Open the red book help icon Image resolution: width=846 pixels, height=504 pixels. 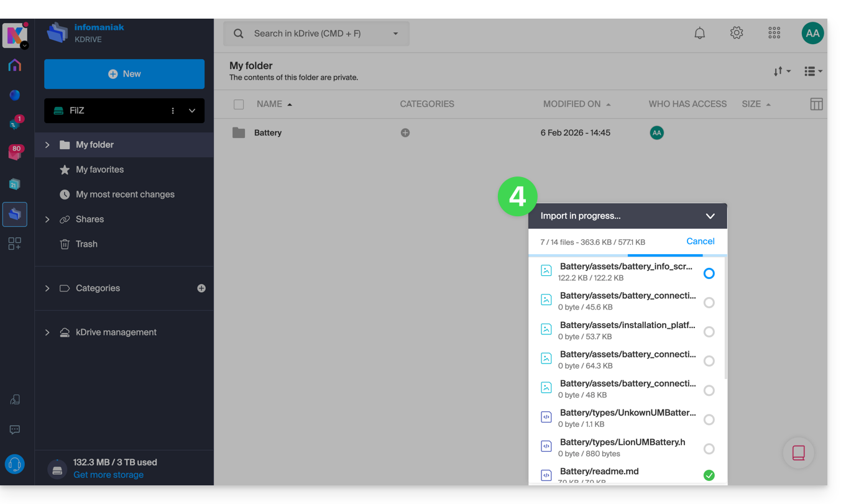tap(798, 453)
